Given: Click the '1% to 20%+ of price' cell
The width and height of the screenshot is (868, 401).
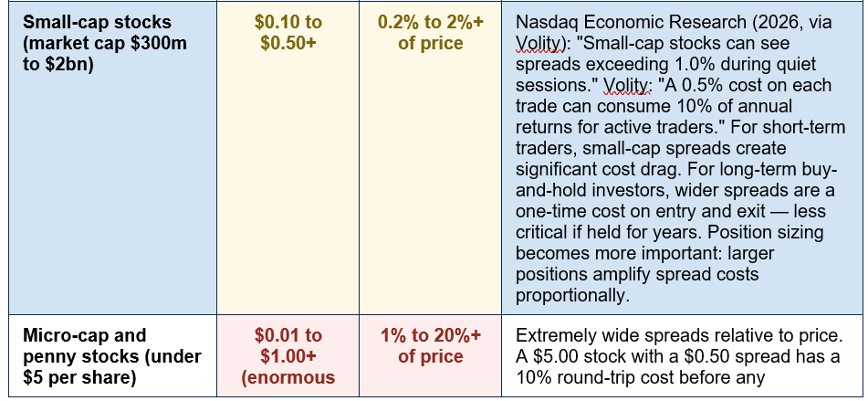Looking at the screenshot, I should click(430, 345).
